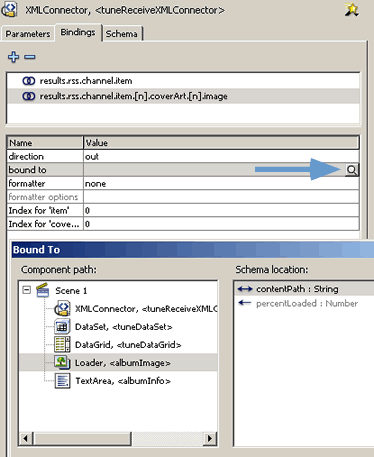374x457 pixels.
Task: Select the DataSet tuneDataSet icon
Action: pos(62,327)
